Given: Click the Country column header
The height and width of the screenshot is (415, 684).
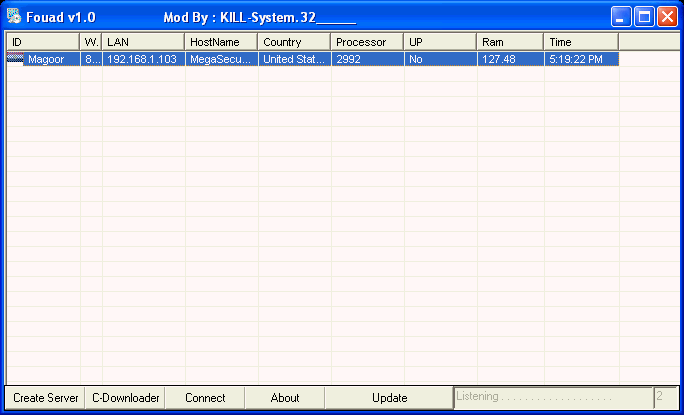Looking at the screenshot, I should click(294, 42).
